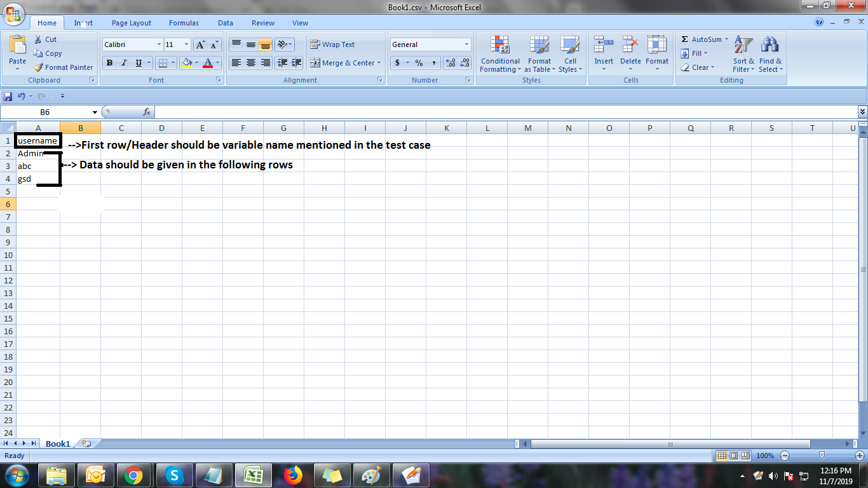Viewport: 868px width, 488px height.
Task: Open the font size 11 dropdown
Action: coord(186,44)
